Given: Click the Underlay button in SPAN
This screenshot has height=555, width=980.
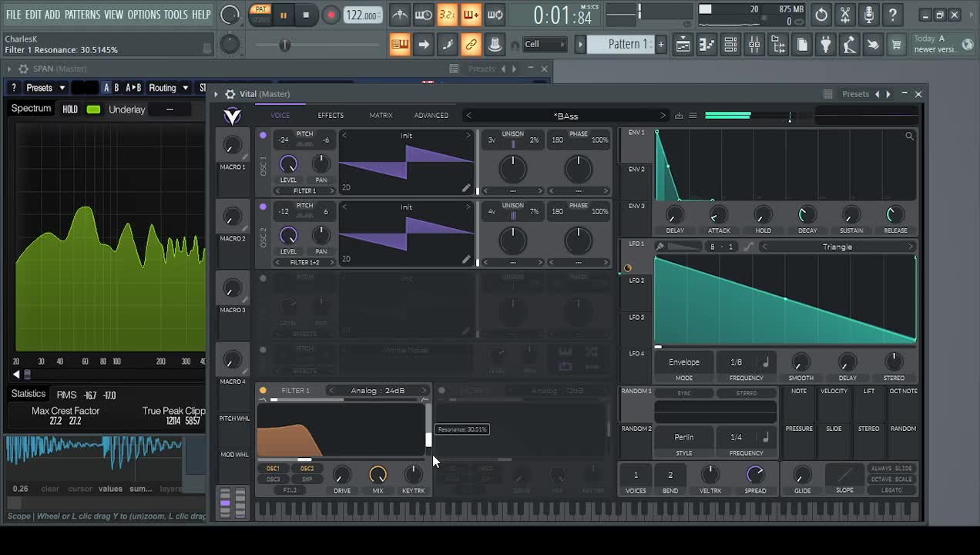Looking at the screenshot, I should (127, 109).
